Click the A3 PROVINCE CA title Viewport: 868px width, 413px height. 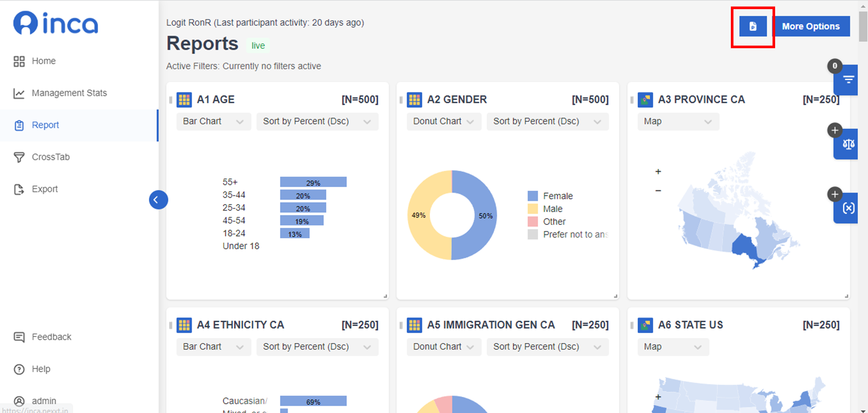(701, 100)
